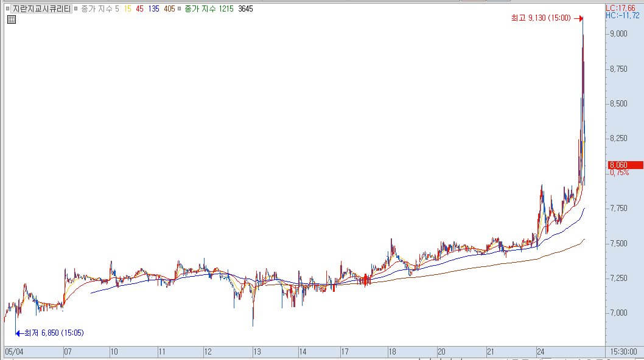Click the 24 date on time axis
This screenshot has width=644, height=360.
[x=541, y=351]
